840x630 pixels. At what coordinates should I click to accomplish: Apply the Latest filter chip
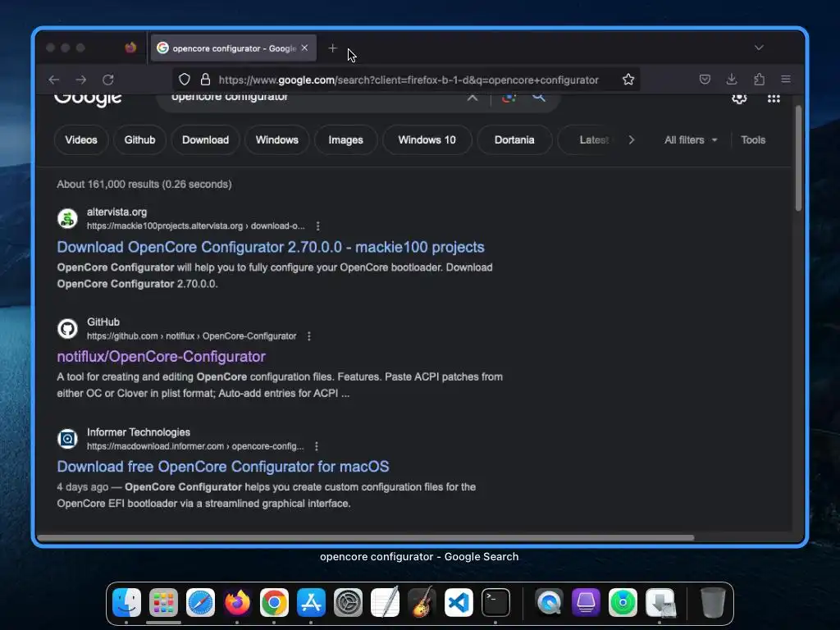tap(589, 139)
